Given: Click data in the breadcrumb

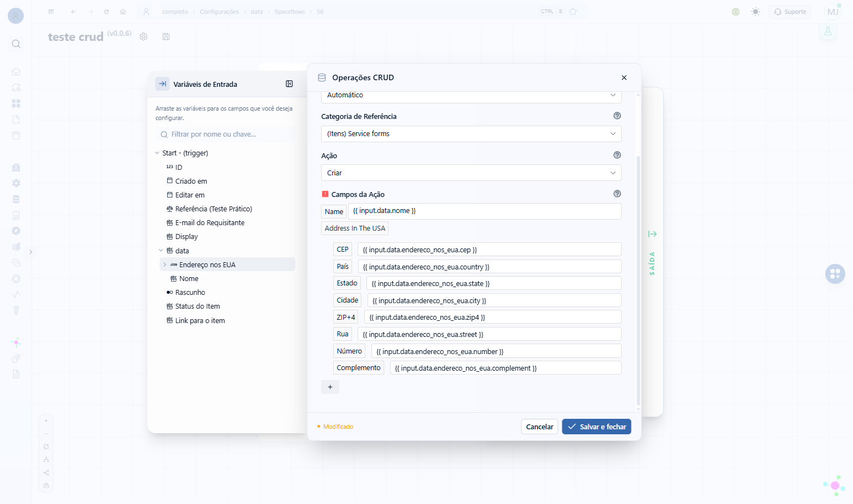Looking at the screenshot, I should coord(257,12).
